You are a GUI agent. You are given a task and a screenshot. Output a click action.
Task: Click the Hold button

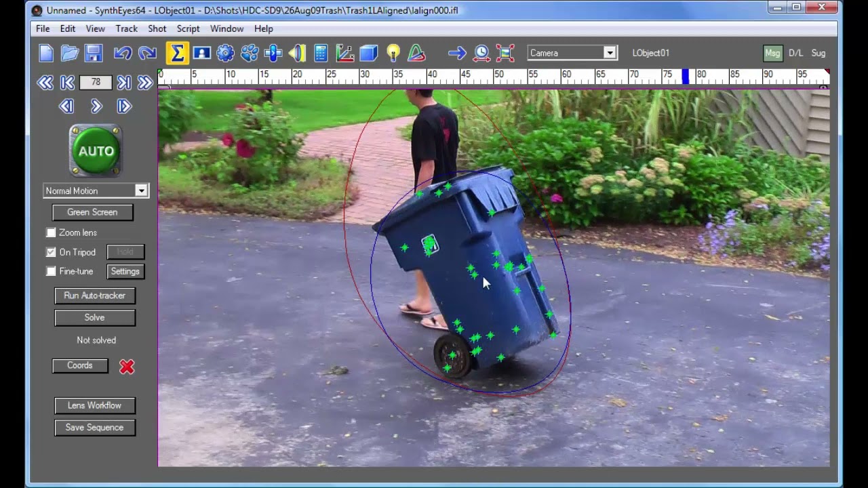pos(125,252)
